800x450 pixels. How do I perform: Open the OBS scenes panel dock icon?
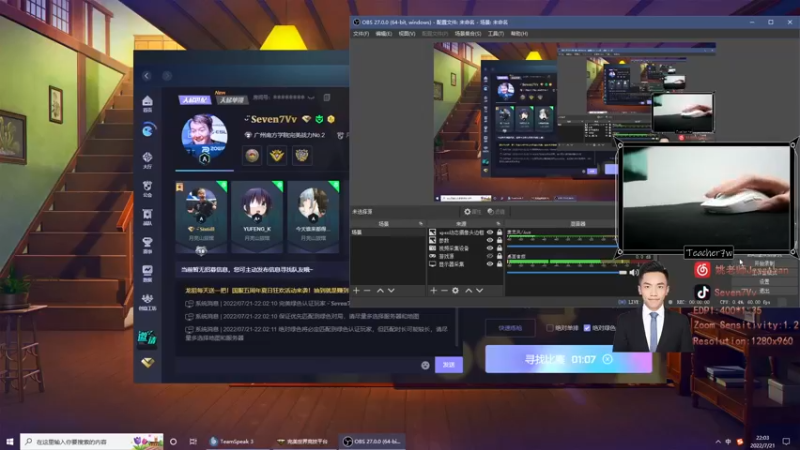tap(421, 224)
